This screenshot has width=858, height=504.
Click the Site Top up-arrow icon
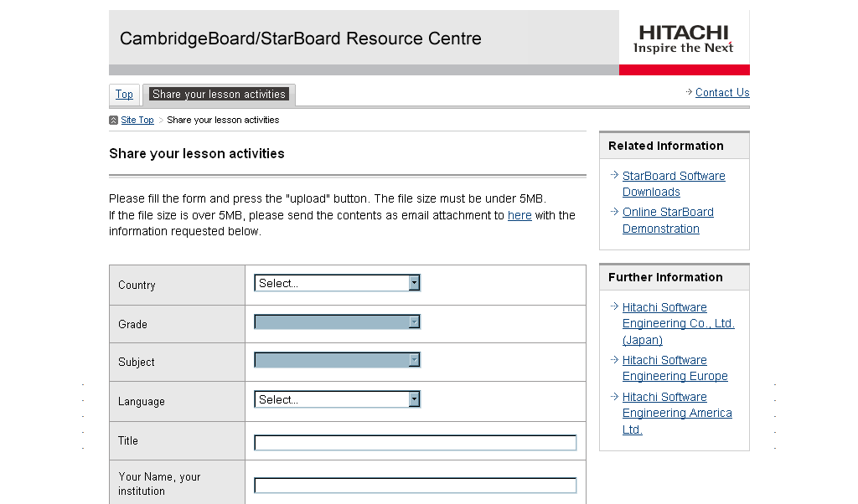[x=113, y=121]
